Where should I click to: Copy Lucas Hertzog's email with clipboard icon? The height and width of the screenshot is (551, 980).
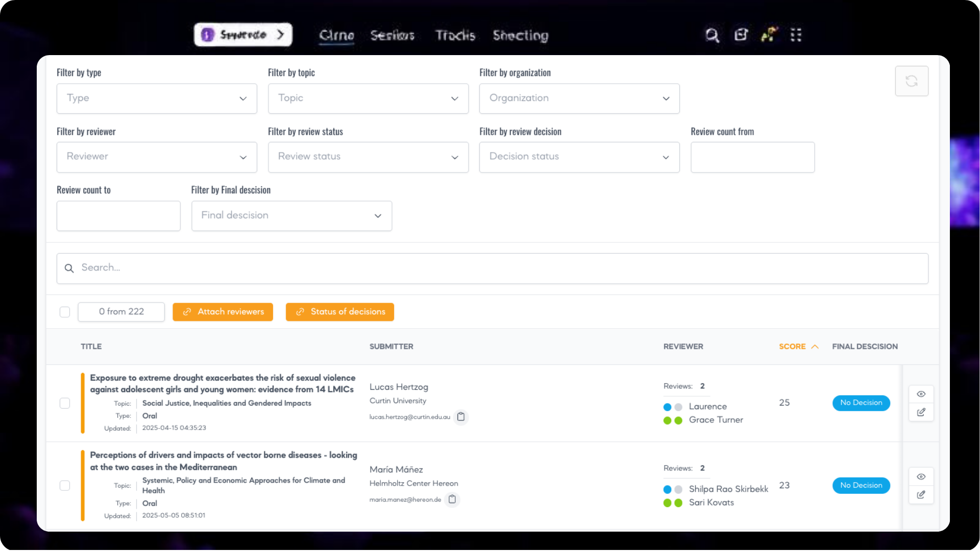coord(461,417)
